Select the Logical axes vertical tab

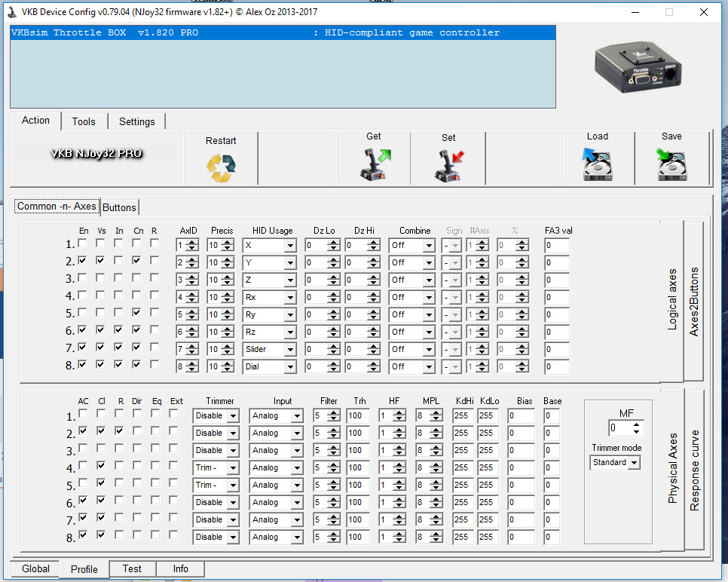672,299
